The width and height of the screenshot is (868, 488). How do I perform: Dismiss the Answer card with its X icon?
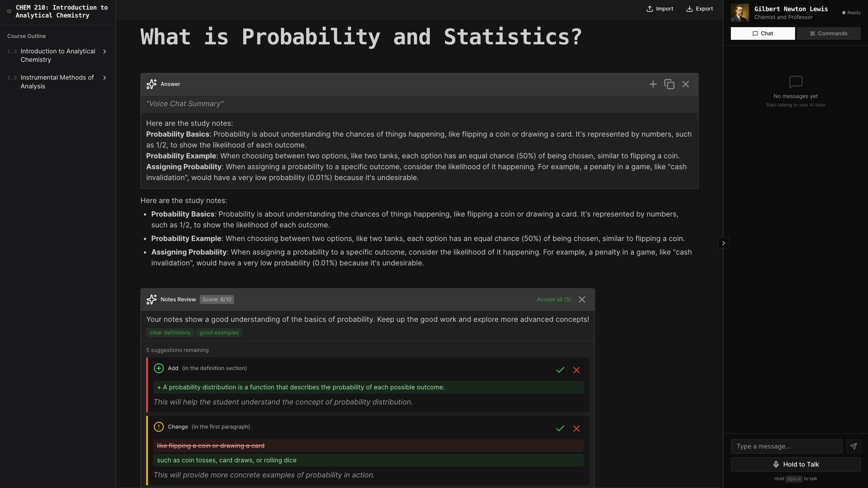coord(686,84)
